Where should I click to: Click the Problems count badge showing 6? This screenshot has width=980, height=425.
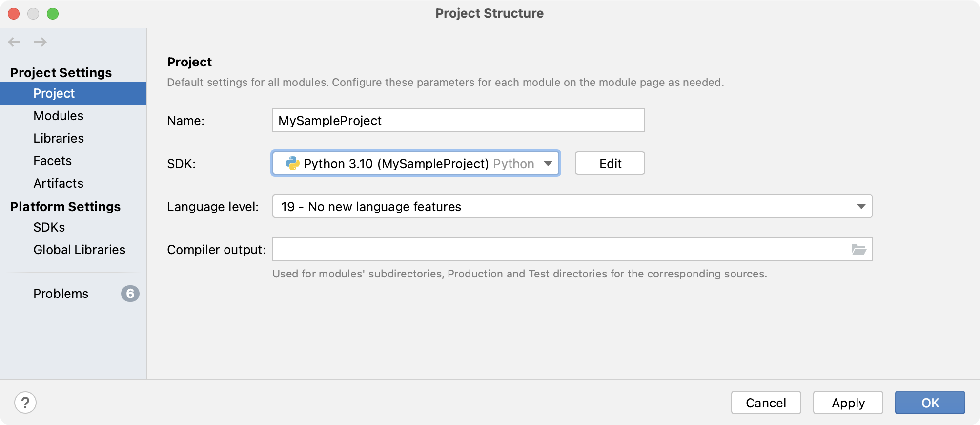[130, 294]
